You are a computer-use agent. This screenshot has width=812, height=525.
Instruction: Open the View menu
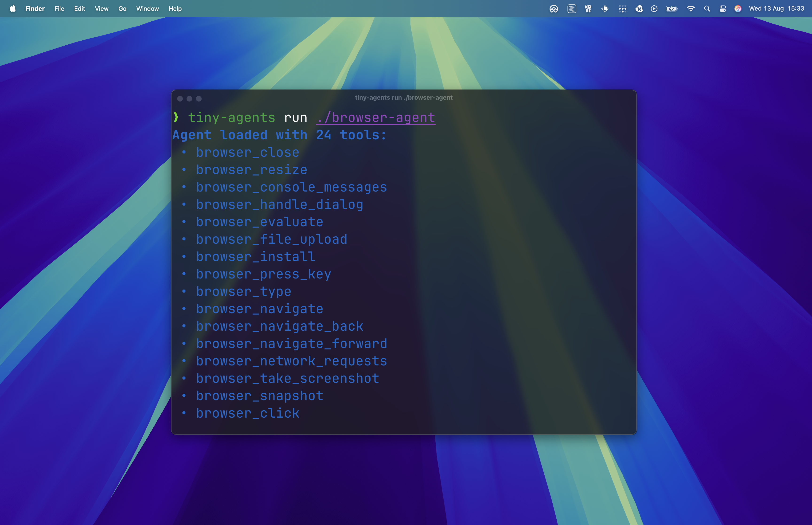(101, 8)
